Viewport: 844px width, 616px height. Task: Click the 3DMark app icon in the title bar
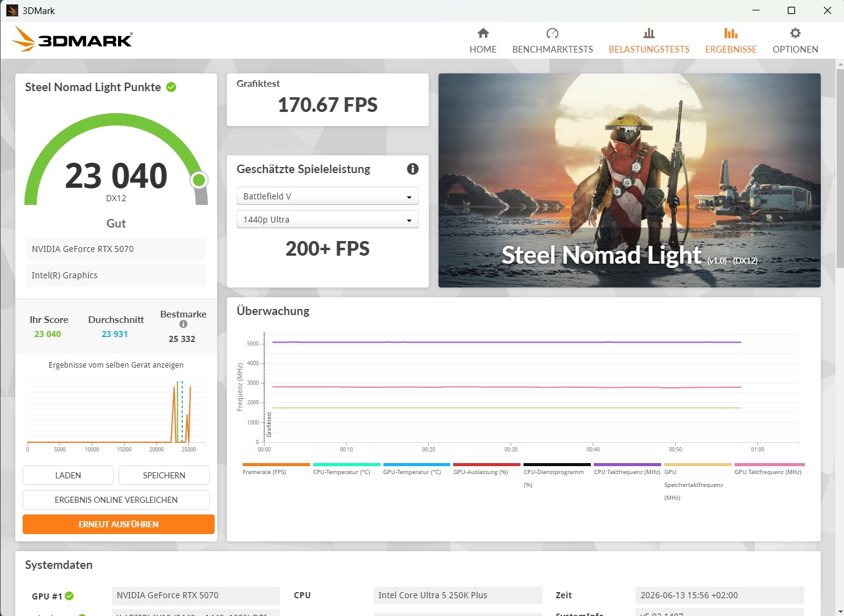point(12,10)
